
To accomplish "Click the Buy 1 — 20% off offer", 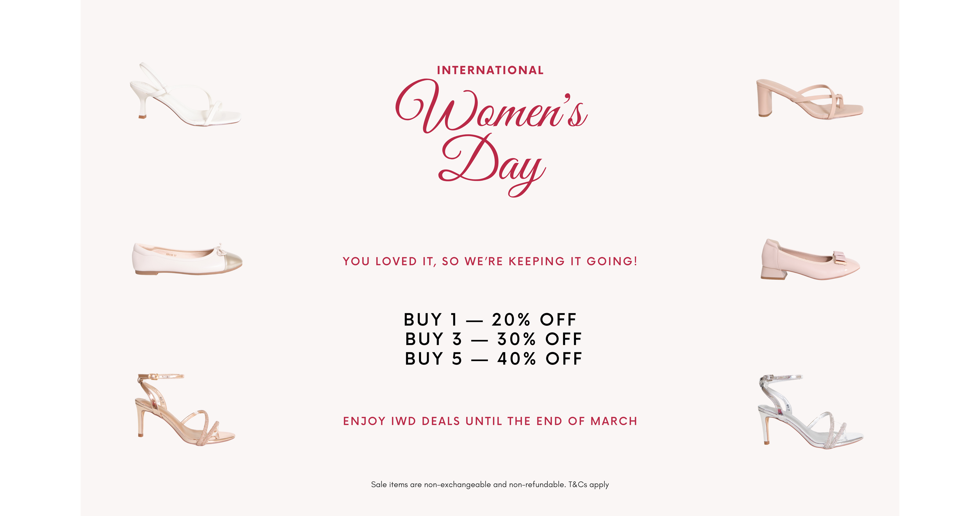I will pos(490,320).
